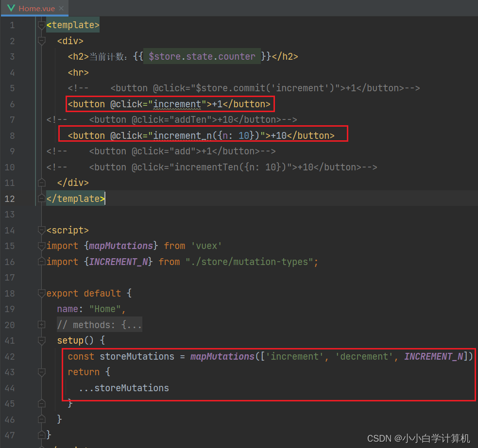Screen dimensions: 478x448
Task: Click the Vue file icon on Home.vue tab
Action: coord(11,8)
